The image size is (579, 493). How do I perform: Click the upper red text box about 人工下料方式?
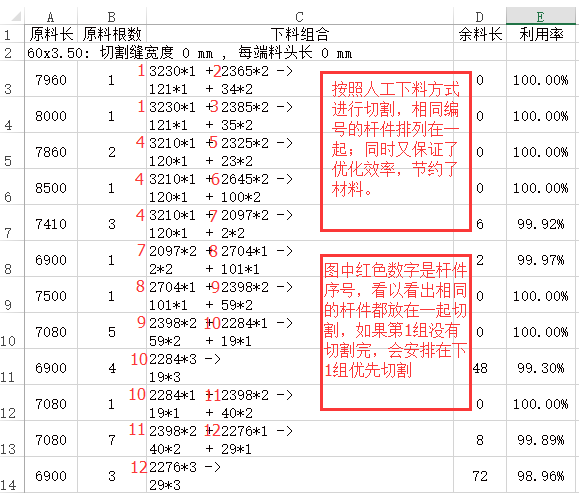pyautogui.click(x=395, y=151)
